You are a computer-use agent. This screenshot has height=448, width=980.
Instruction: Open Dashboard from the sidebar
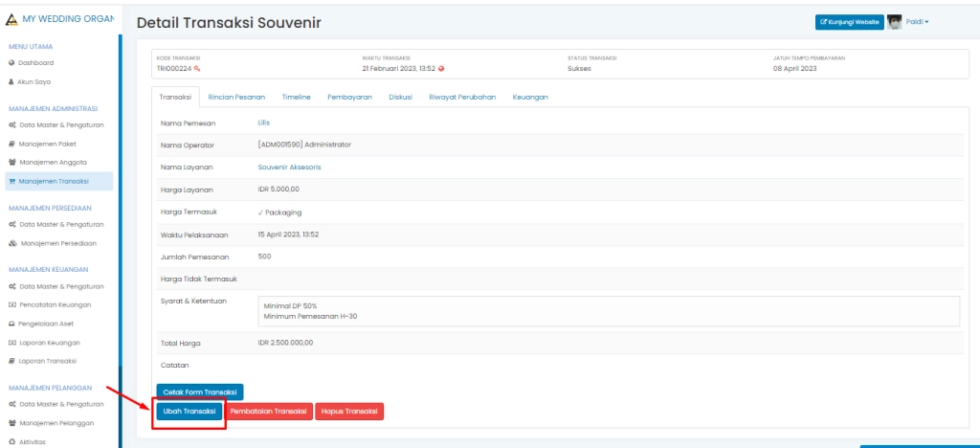pyautogui.click(x=35, y=63)
